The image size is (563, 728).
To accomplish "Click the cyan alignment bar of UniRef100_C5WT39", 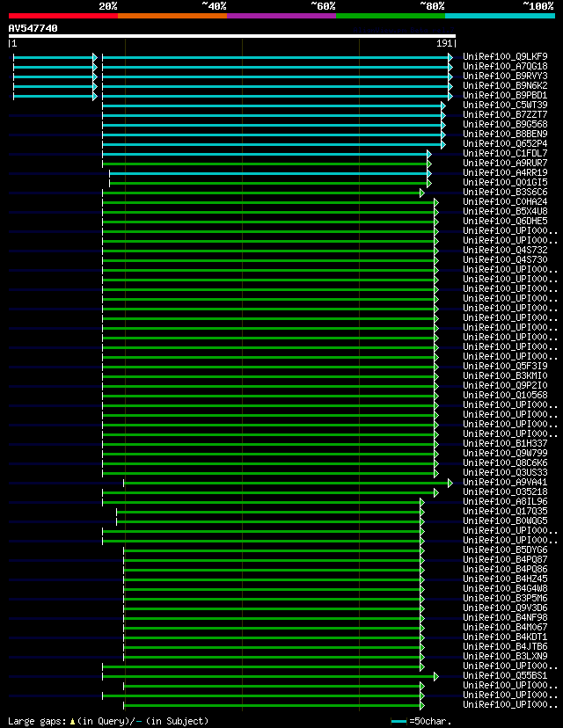I will (274, 106).
